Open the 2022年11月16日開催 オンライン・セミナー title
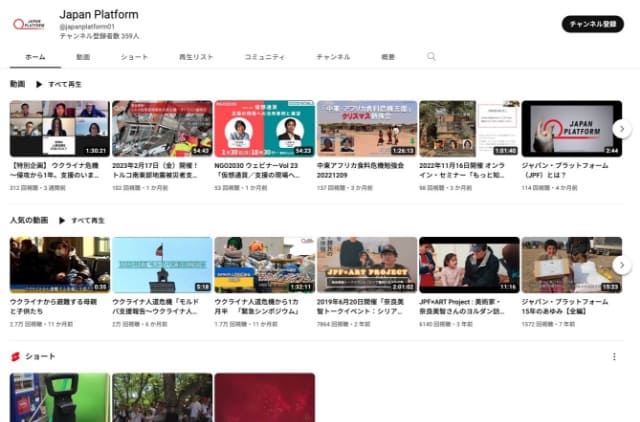640x422 pixels. point(462,170)
